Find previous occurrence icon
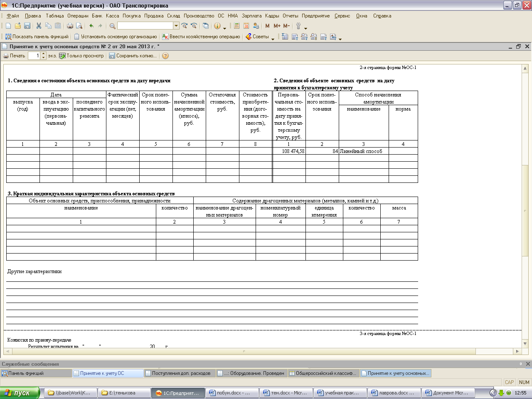The image size is (532, 399). tap(194, 26)
